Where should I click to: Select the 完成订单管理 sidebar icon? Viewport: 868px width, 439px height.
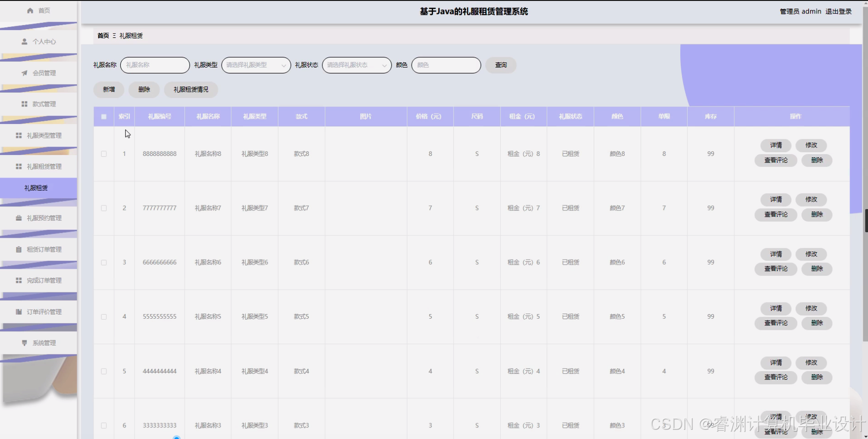click(18, 280)
